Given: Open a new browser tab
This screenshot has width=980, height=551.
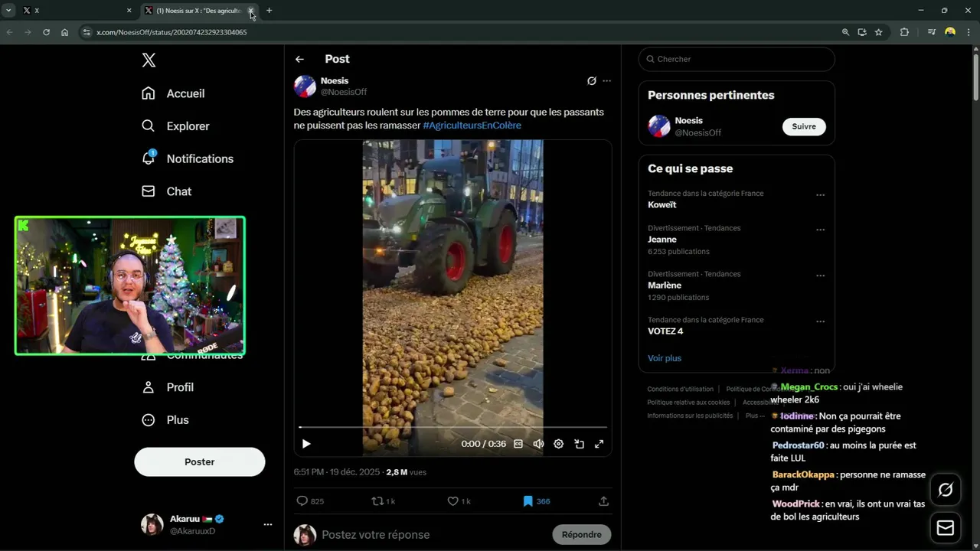Looking at the screenshot, I should pyautogui.click(x=269, y=11).
